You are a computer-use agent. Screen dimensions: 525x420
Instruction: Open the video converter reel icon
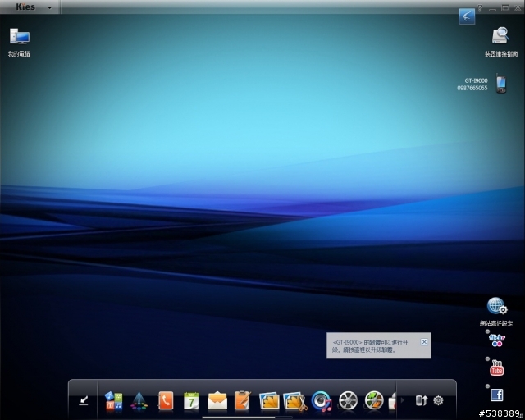click(374, 400)
